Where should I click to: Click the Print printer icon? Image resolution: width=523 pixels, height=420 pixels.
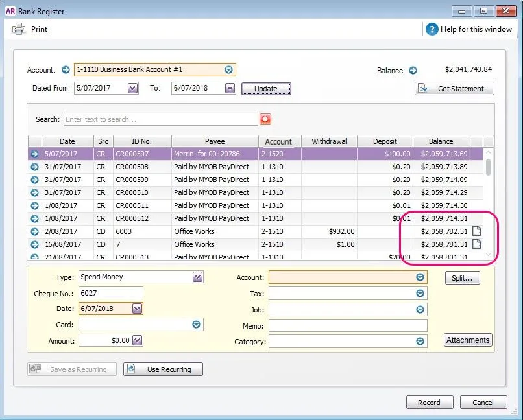tap(19, 29)
